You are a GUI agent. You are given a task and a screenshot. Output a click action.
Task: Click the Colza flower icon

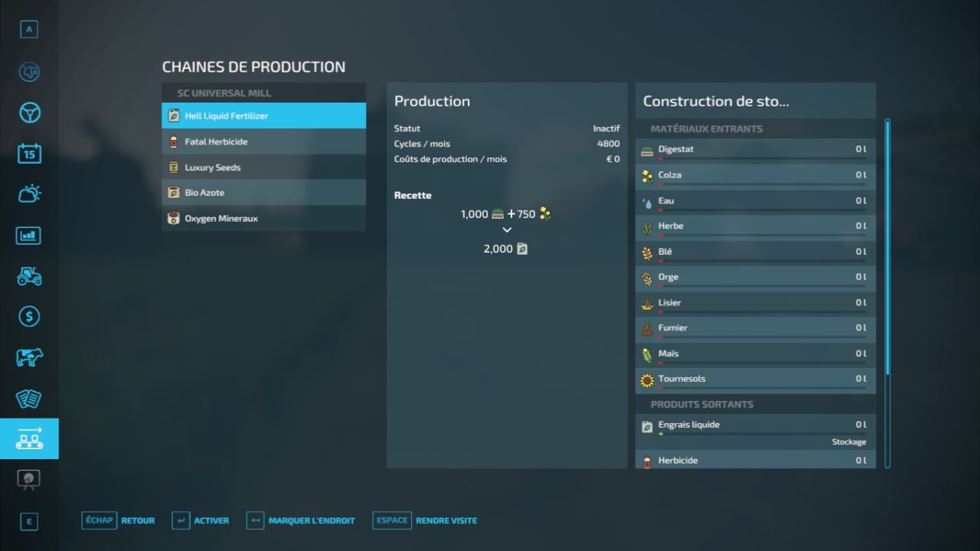[647, 177]
